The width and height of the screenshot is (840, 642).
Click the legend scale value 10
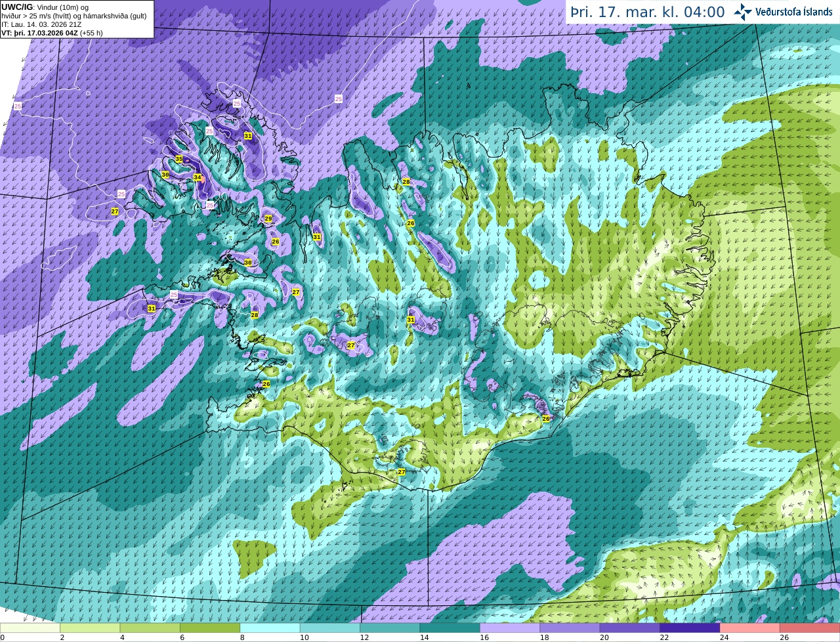[304, 637]
